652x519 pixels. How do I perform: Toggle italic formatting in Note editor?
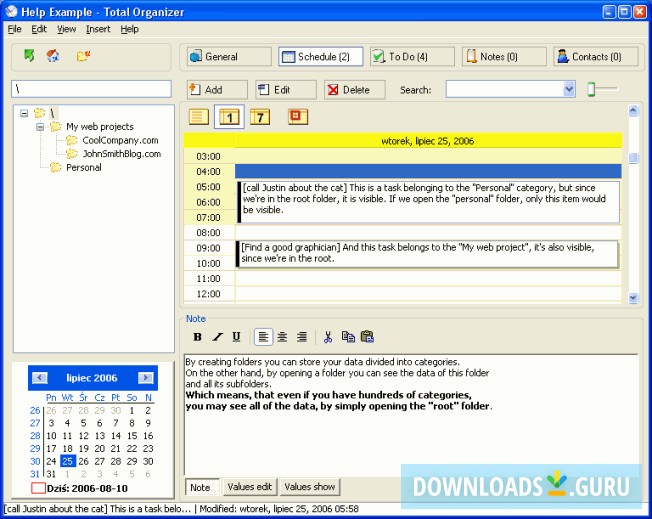[217, 337]
